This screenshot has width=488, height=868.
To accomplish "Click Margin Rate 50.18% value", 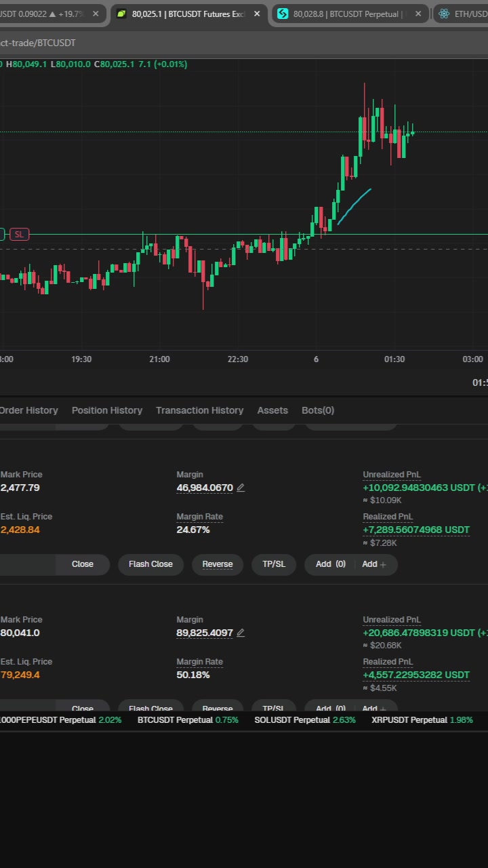I will 193,675.
